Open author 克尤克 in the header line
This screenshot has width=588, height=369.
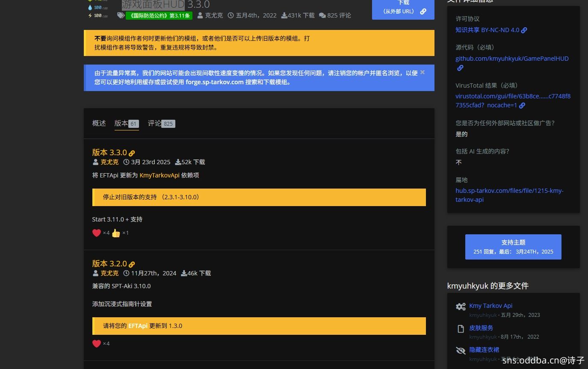pyautogui.click(x=213, y=15)
